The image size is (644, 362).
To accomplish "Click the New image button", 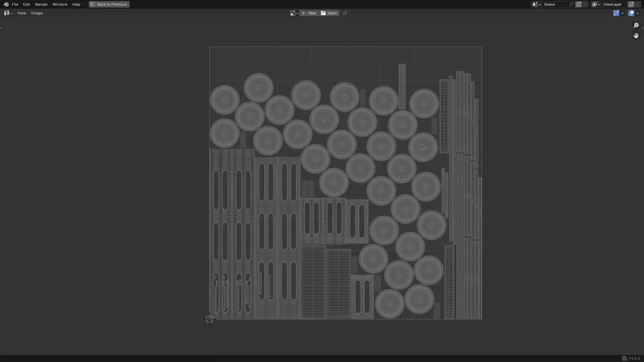I will pos(309,13).
